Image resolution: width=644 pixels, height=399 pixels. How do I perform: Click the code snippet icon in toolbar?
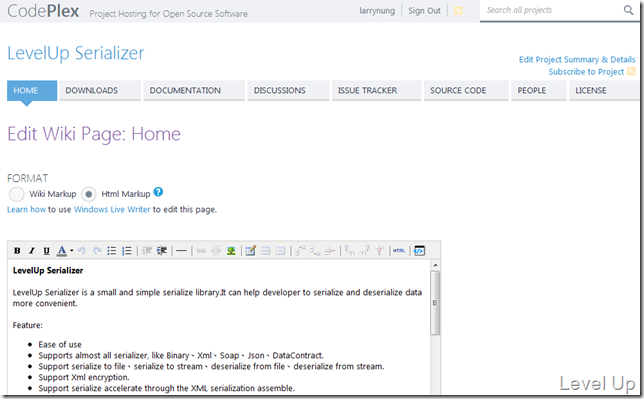[x=419, y=251]
